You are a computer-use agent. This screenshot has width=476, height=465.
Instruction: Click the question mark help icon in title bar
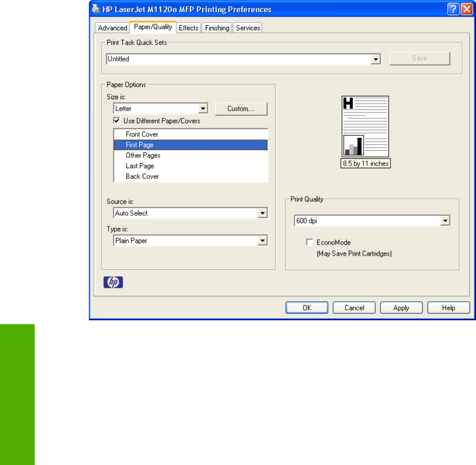point(453,9)
